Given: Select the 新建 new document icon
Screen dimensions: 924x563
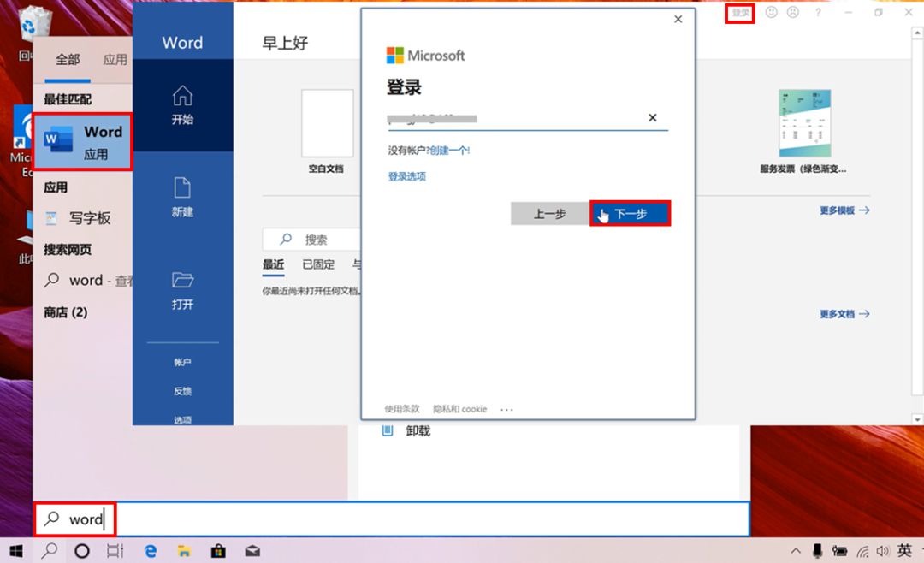Looking at the screenshot, I should point(182,197).
